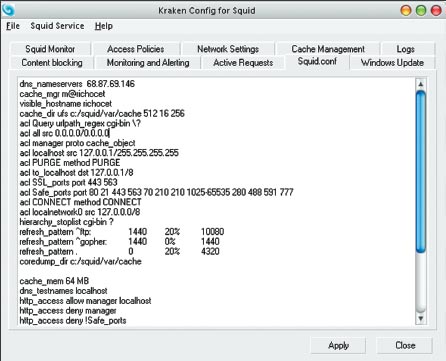The height and width of the screenshot is (361, 446).
Task: Select the Squid.conf tab
Action: point(317,62)
